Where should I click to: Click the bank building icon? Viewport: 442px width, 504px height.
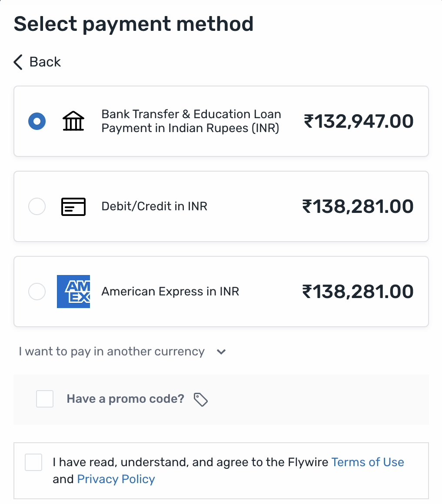73,121
